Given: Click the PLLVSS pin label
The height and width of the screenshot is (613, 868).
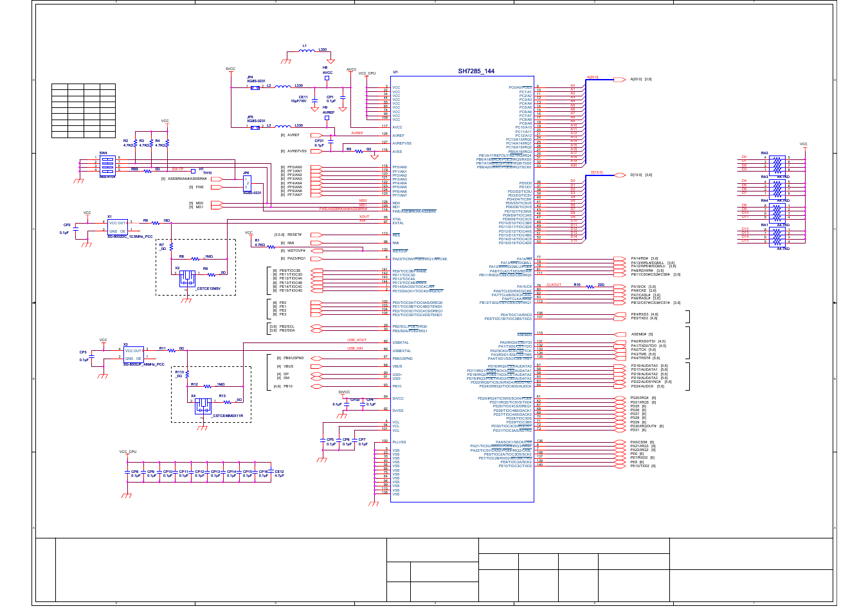Looking at the screenshot, I should [x=399, y=442].
